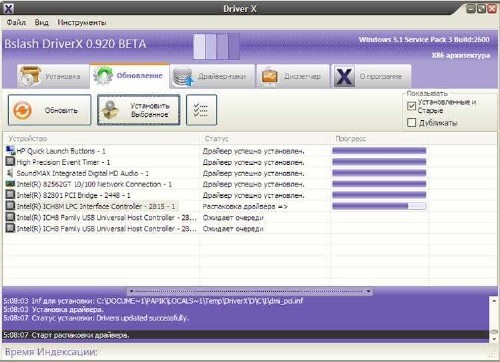
Task: Switch to the Обновление tab
Action: click(x=130, y=76)
